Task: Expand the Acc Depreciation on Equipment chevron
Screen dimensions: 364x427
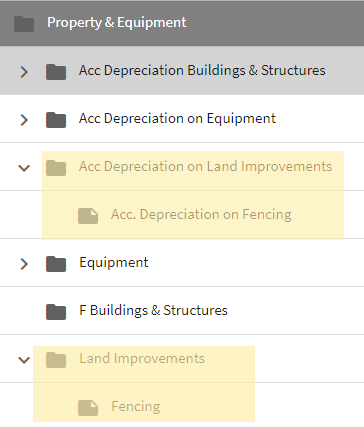Action: [24, 120]
